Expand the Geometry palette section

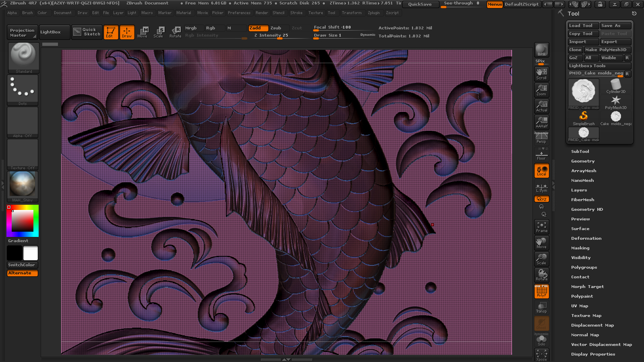pyautogui.click(x=583, y=161)
